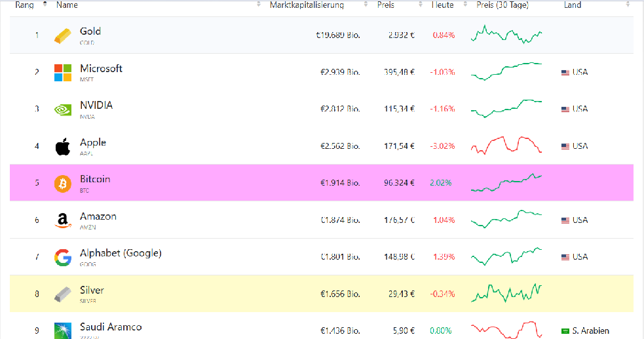The image size is (644, 339).
Task: Open the Silver asset page
Action: (92, 290)
